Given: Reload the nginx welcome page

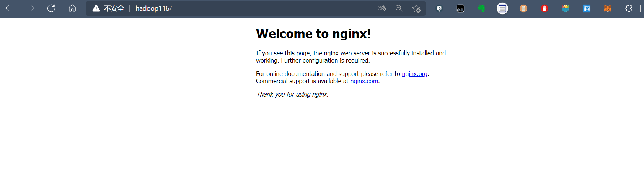Looking at the screenshot, I should 51,8.
